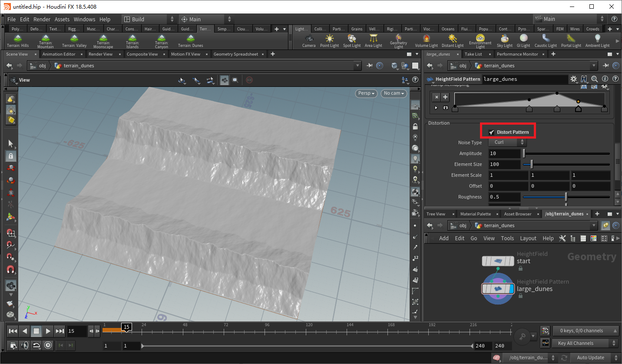Expand the scene view path dropdown arrow
622x364 pixels.
point(357,66)
